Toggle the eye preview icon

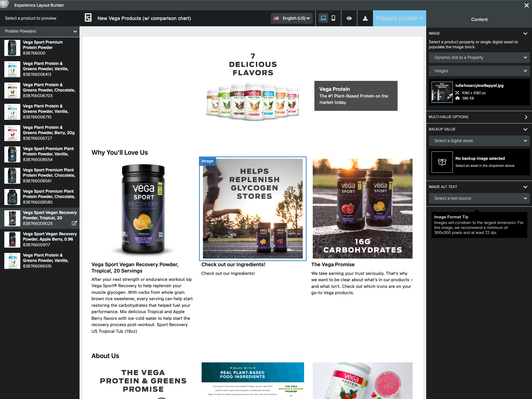tap(349, 18)
